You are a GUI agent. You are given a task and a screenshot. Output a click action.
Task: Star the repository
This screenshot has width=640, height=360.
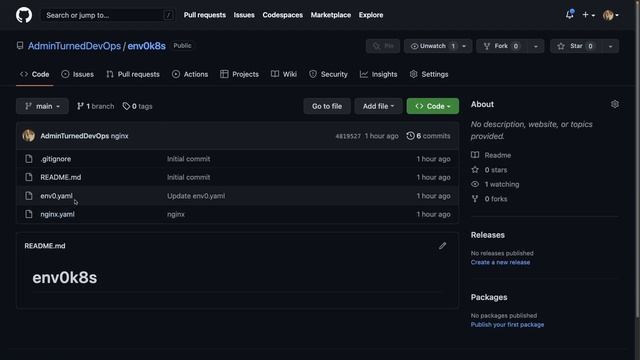pos(576,46)
